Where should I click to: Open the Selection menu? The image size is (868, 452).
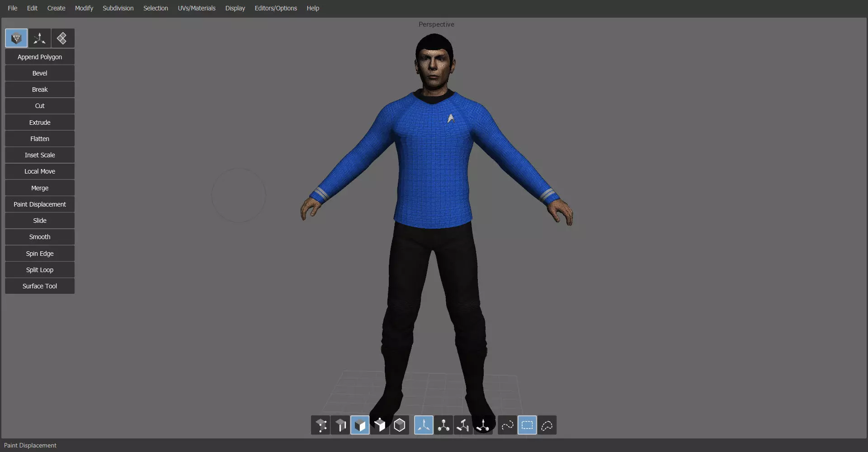point(156,8)
